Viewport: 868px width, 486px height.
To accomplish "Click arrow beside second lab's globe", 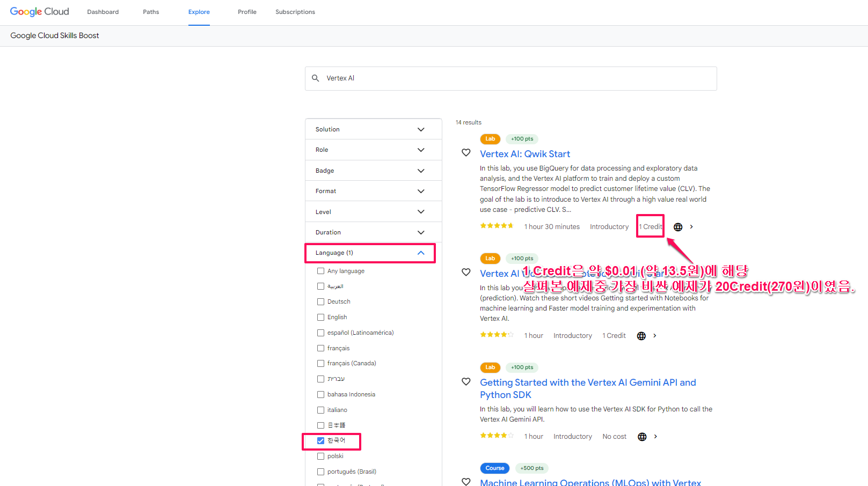I will point(655,336).
